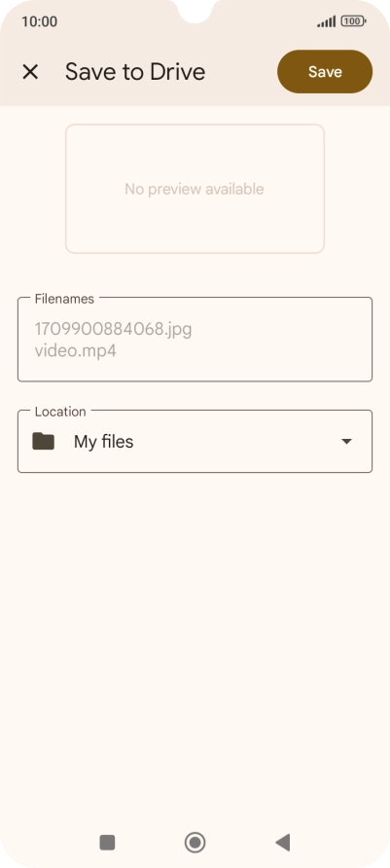This screenshot has height=868, width=390.
Task: Tap the 1709900884068.jpg filename
Action: point(113,329)
